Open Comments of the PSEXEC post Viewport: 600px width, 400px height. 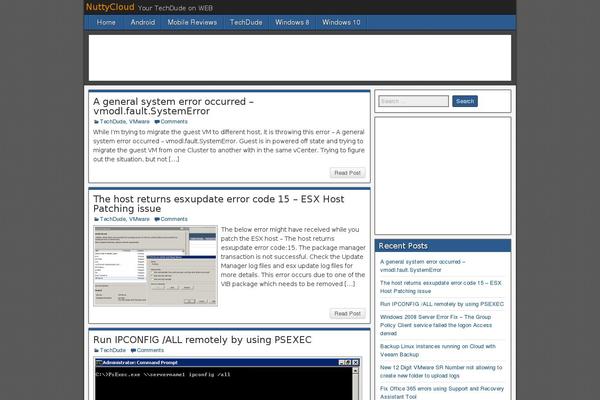point(150,350)
